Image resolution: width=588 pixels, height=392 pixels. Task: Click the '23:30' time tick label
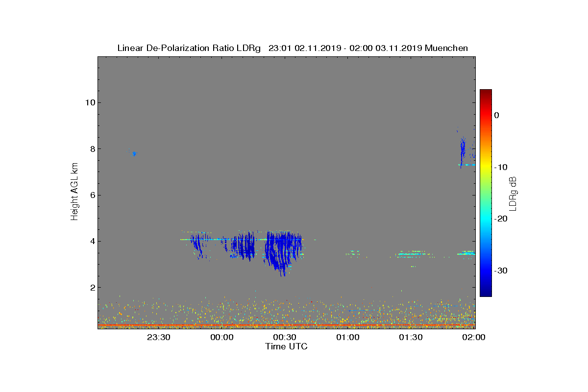point(159,337)
